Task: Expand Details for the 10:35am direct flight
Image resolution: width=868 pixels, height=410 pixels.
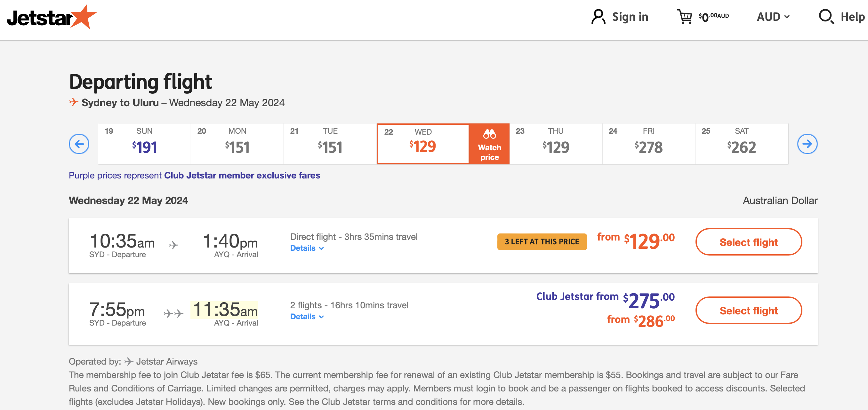Action: (x=307, y=248)
